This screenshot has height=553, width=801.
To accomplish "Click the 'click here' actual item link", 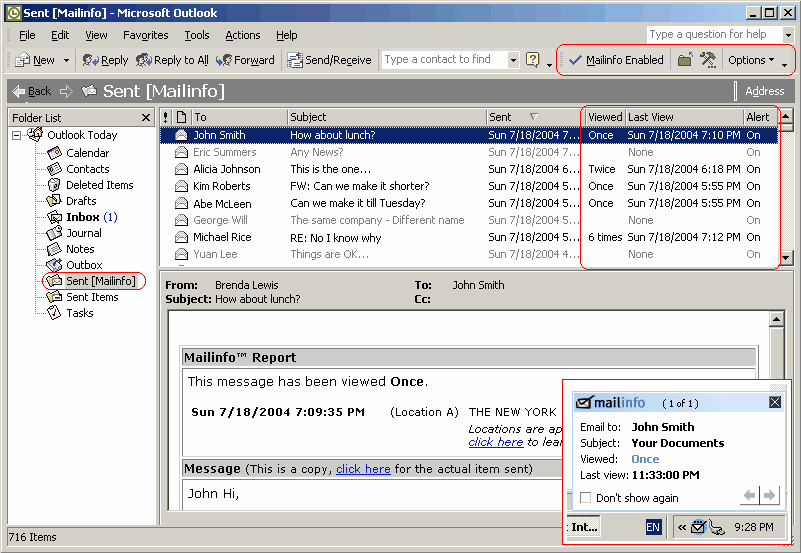I will click(363, 469).
